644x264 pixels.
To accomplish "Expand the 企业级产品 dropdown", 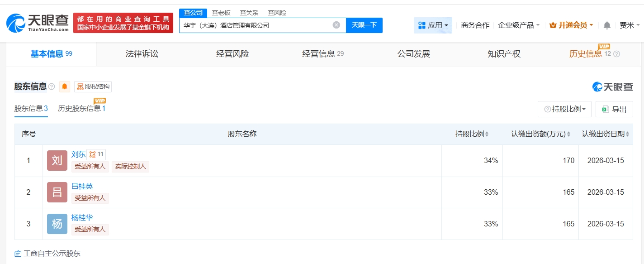I will tap(519, 25).
